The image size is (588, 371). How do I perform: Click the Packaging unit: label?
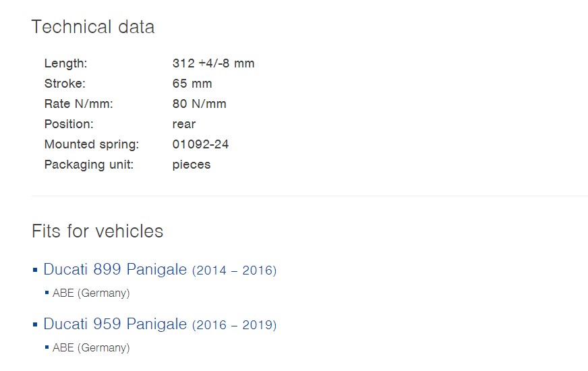click(x=88, y=165)
